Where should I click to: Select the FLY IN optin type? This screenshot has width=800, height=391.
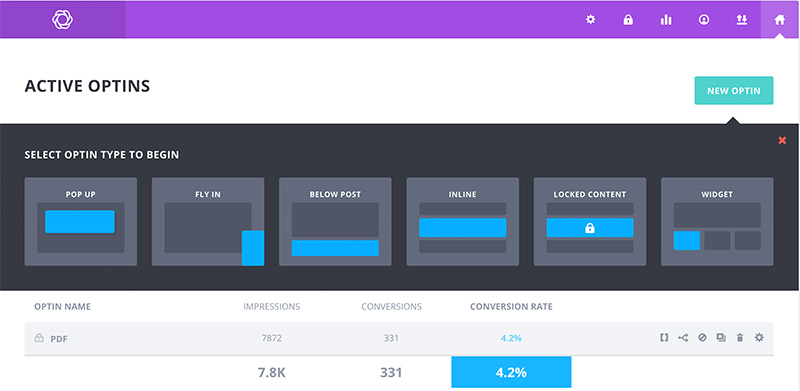[208, 222]
